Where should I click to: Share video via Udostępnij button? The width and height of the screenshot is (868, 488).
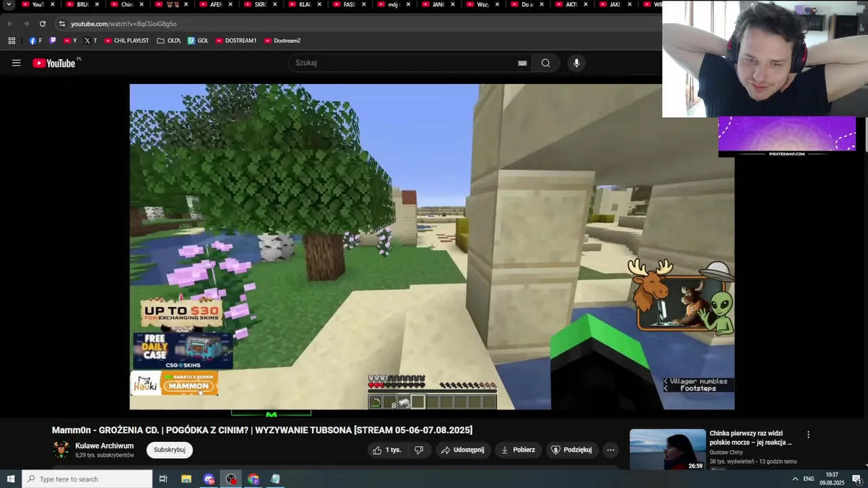462,450
